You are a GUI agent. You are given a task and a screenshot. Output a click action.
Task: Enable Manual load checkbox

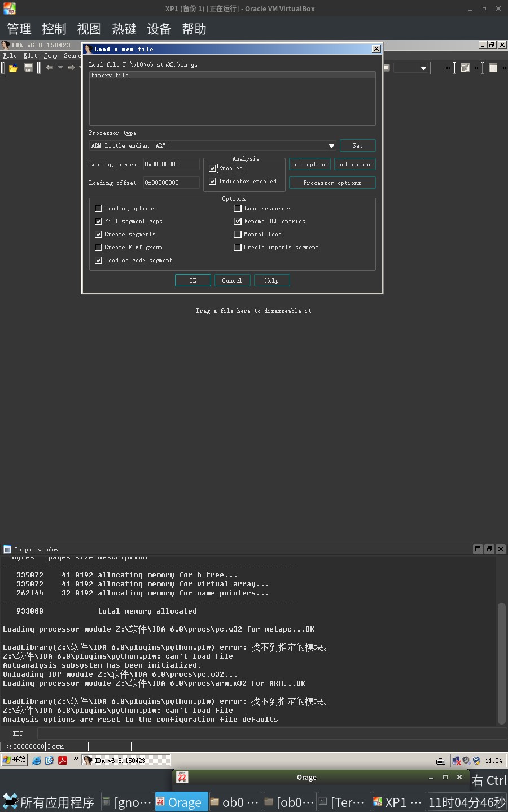click(x=238, y=234)
